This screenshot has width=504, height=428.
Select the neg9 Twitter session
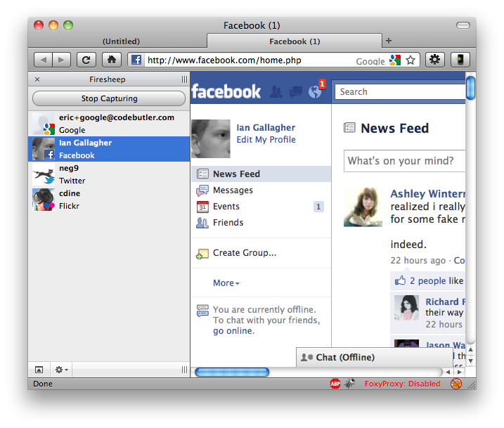(x=109, y=174)
